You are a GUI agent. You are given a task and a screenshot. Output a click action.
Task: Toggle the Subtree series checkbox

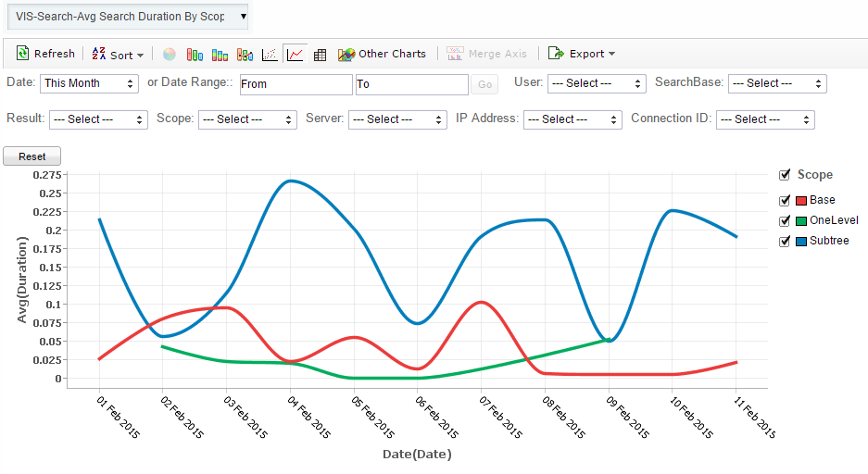[x=786, y=241]
